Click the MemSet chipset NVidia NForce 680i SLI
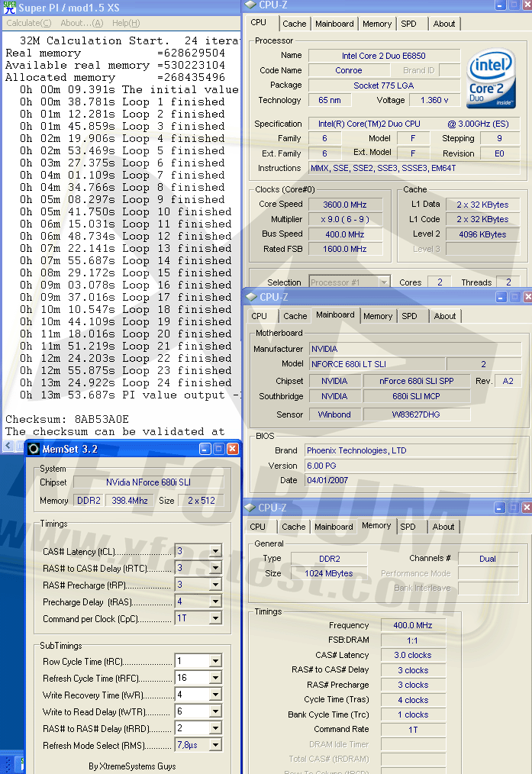Screen dimensions: 532x774 click(148, 482)
